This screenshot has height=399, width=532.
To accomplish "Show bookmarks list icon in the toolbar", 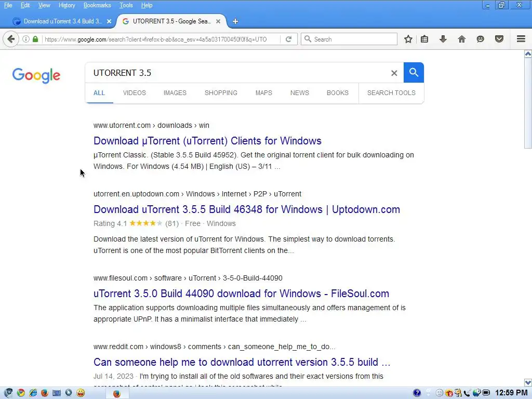I will coord(424,39).
